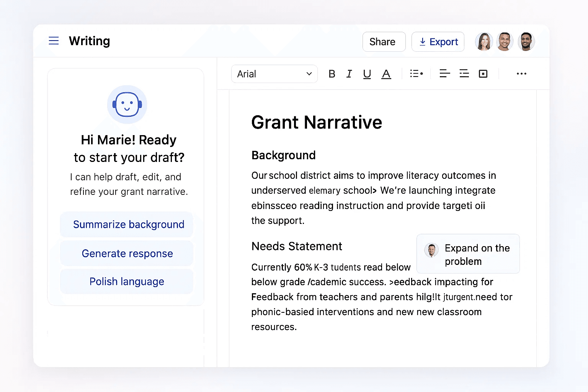Click the AI assistant robot avatar
The height and width of the screenshot is (392, 588).
(x=127, y=105)
